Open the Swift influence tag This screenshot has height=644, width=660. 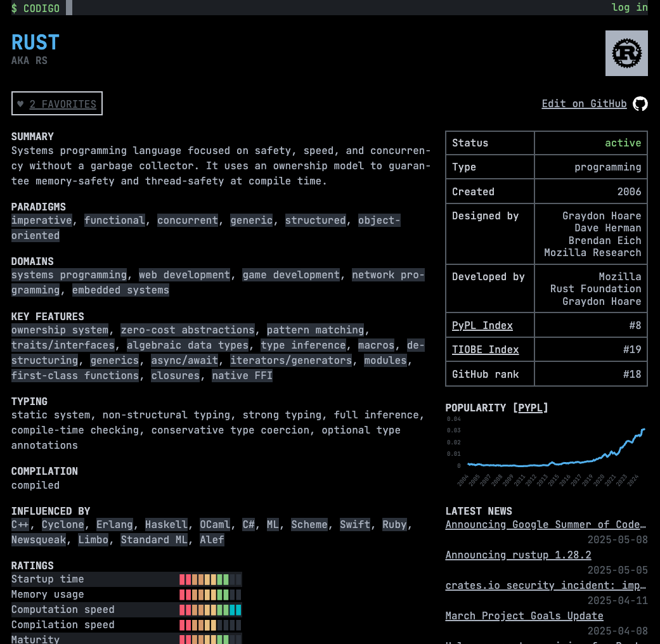click(x=355, y=524)
